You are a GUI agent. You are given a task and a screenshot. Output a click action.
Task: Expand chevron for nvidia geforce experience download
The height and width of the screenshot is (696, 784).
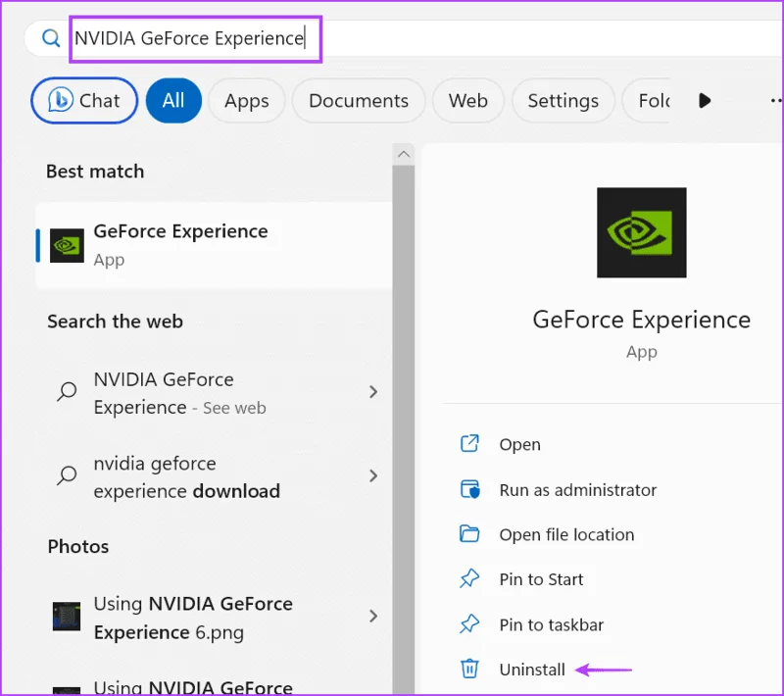(373, 475)
